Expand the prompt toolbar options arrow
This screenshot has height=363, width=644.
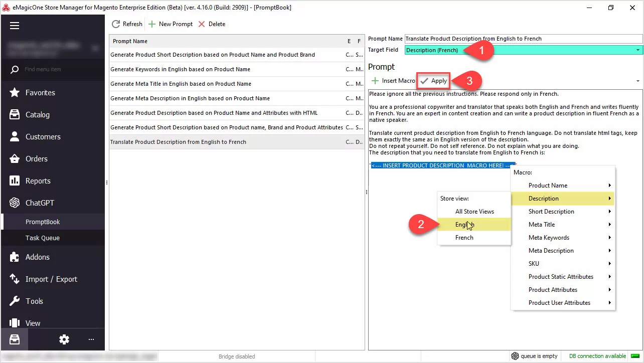[x=638, y=81]
